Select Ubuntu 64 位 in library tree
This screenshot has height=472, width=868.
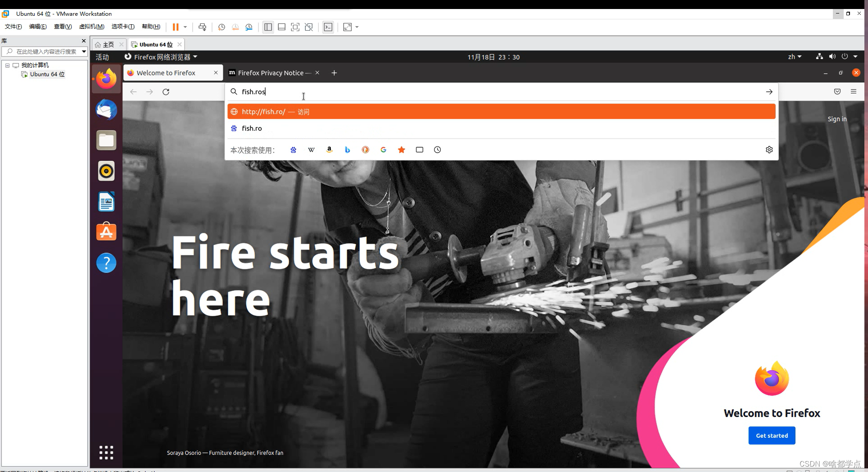[x=47, y=74]
